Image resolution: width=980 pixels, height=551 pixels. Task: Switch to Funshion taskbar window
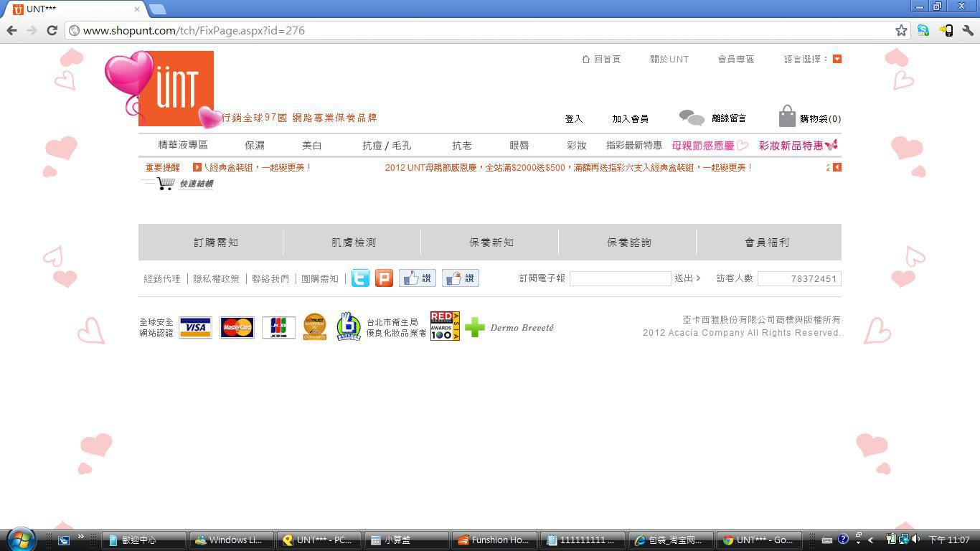(x=495, y=540)
